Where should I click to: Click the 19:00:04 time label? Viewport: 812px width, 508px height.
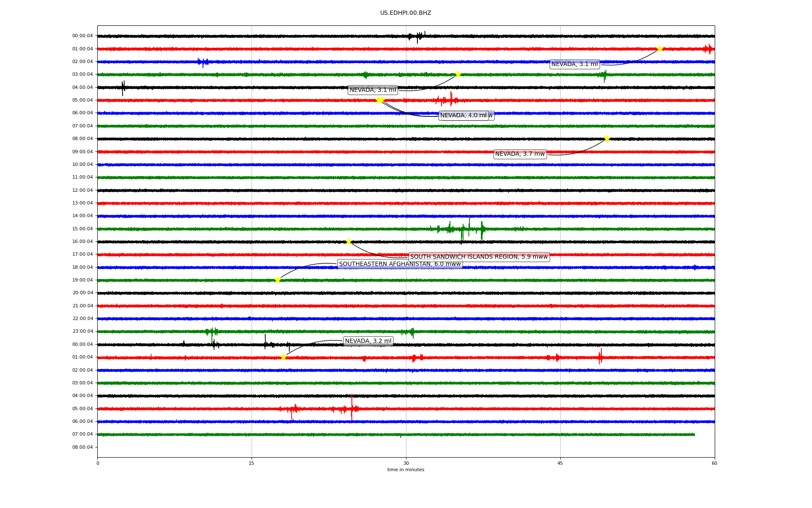(x=82, y=280)
